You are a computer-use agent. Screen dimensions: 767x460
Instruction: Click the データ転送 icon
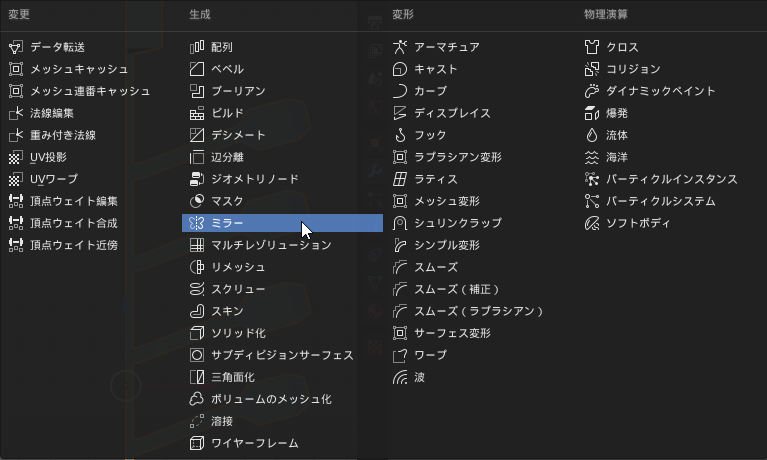(15, 47)
